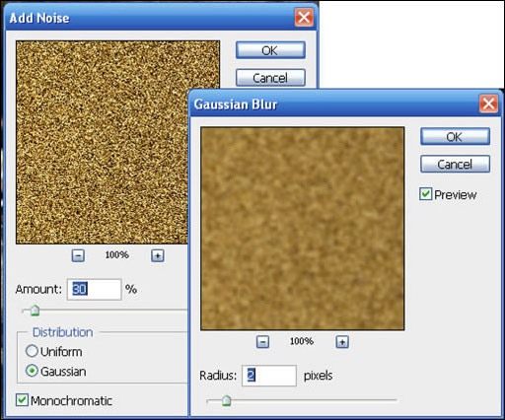Zoom in the Add Noise preview
This screenshot has height=420, width=505.
[x=158, y=255]
